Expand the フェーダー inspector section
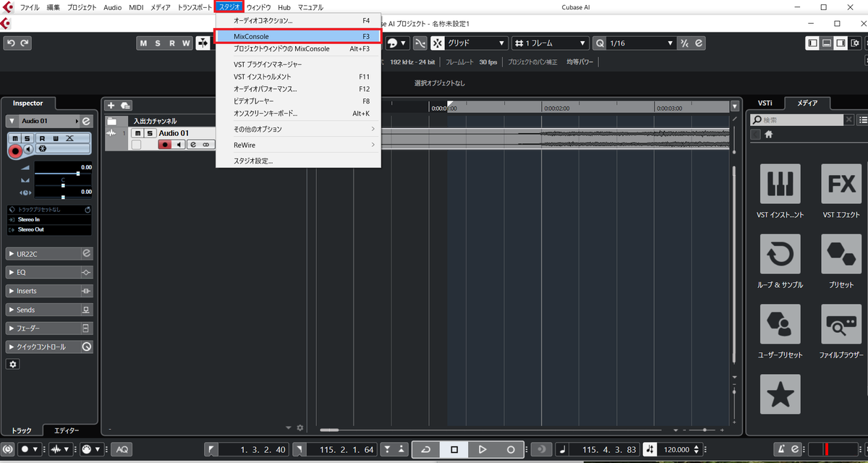The height and width of the screenshot is (463, 868). coord(49,328)
